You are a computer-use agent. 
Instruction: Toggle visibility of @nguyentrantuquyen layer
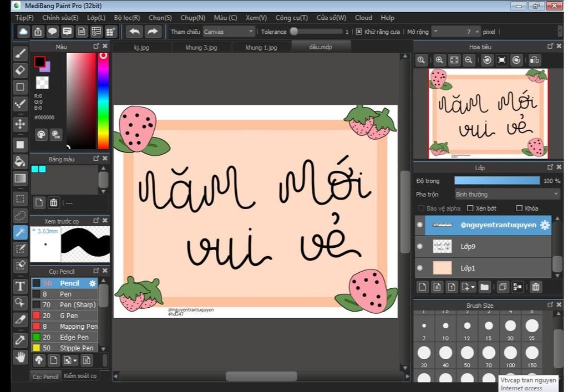[x=420, y=225]
